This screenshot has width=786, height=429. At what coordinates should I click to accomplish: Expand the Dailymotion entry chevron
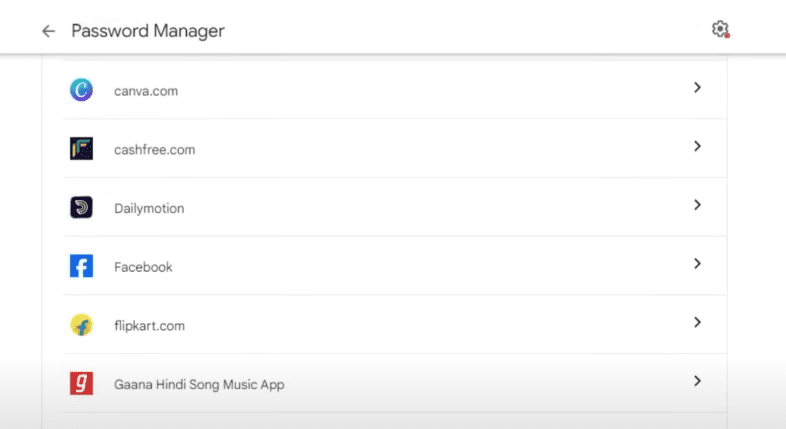point(697,205)
